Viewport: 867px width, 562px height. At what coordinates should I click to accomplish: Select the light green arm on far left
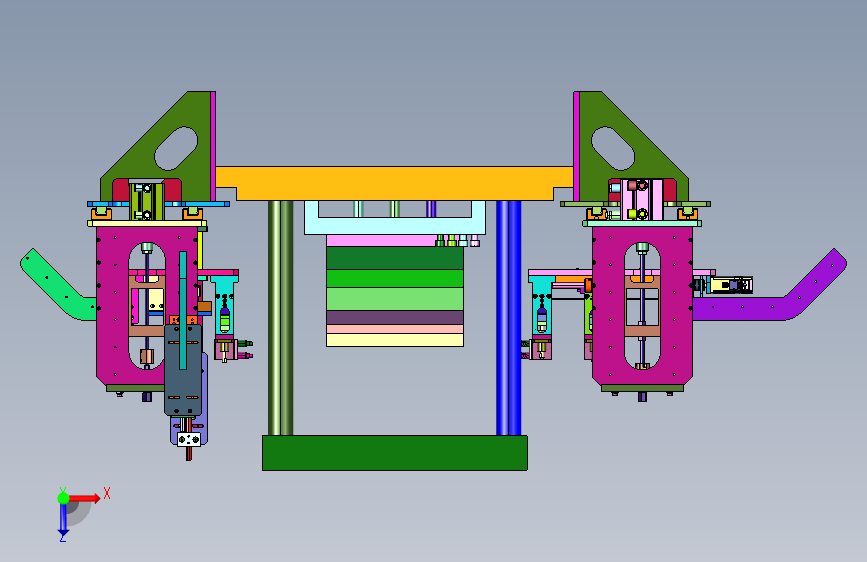pyautogui.click(x=57, y=285)
